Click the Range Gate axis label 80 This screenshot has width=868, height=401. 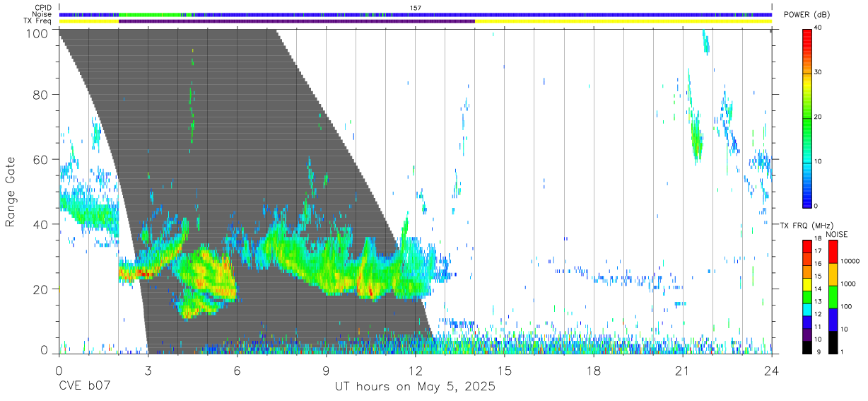(x=41, y=95)
